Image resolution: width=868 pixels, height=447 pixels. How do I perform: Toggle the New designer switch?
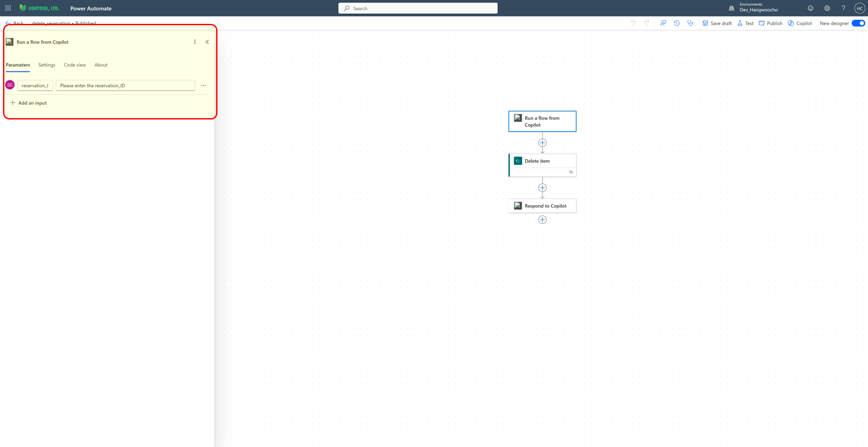click(x=858, y=23)
